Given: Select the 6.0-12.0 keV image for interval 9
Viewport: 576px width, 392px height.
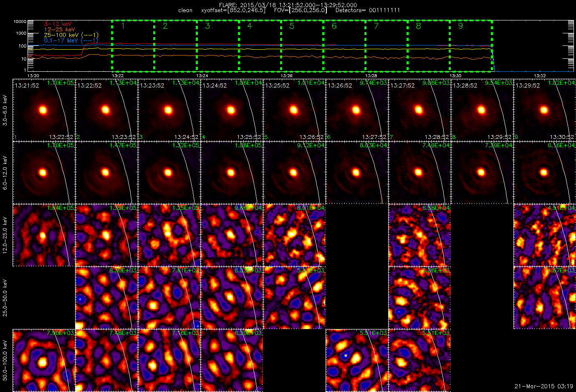Looking at the screenshot, I should click(545, 173).
